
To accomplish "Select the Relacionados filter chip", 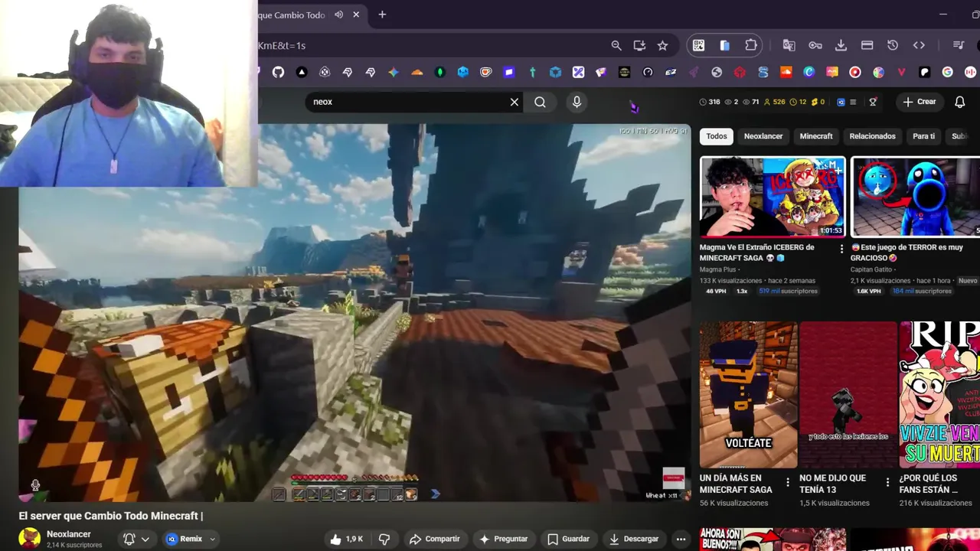I will [x=872, y=136].
